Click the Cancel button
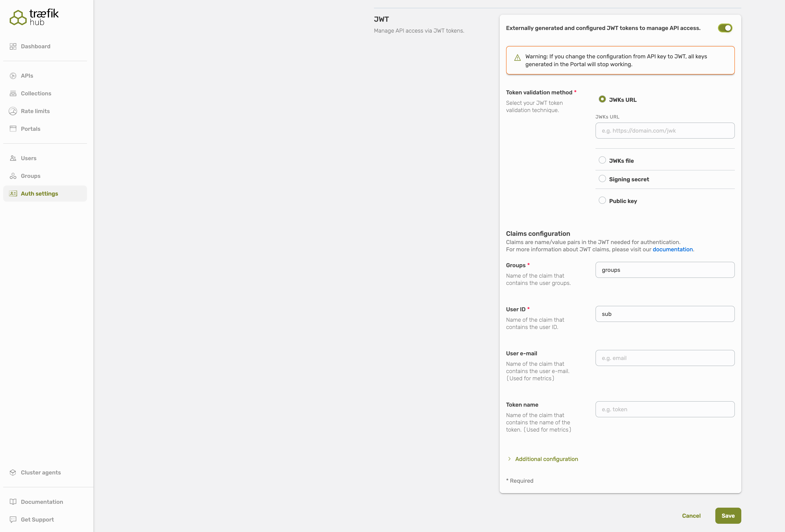 point(691,516)
